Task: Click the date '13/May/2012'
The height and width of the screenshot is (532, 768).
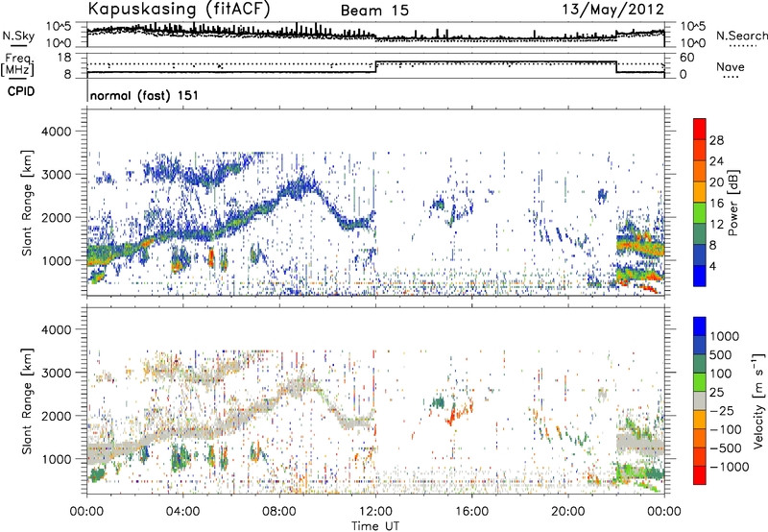Action: pos(612,10)
